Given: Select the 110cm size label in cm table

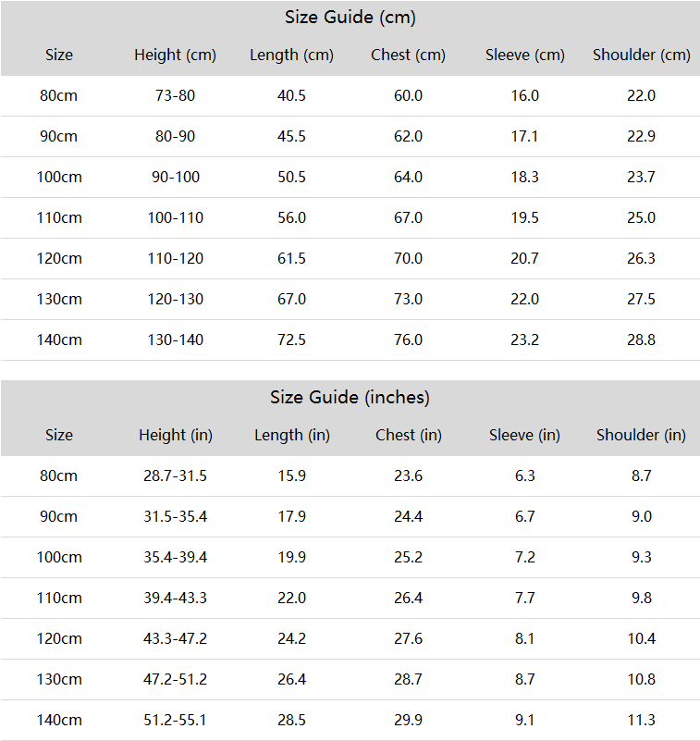Looking at the screenshot, I should 59,217.
